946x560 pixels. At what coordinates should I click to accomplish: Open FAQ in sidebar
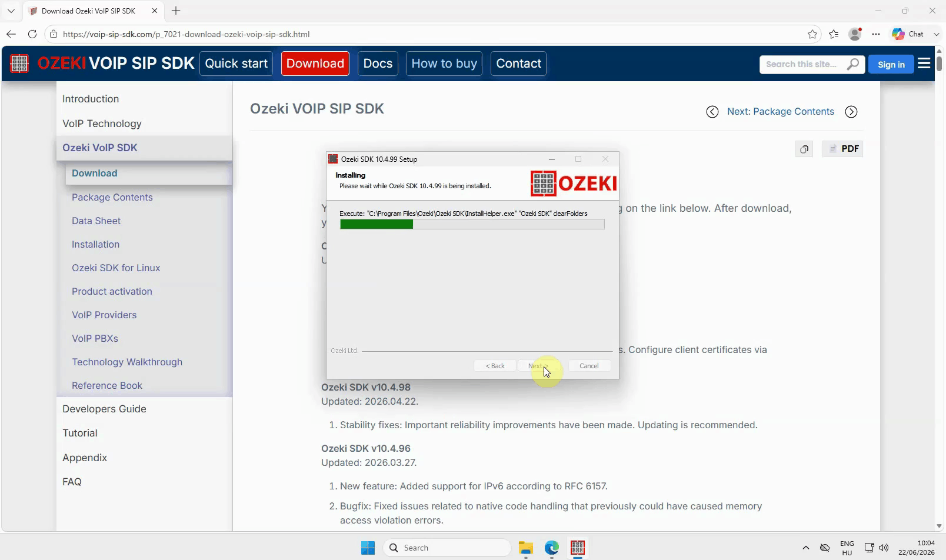tap(72, 482)
